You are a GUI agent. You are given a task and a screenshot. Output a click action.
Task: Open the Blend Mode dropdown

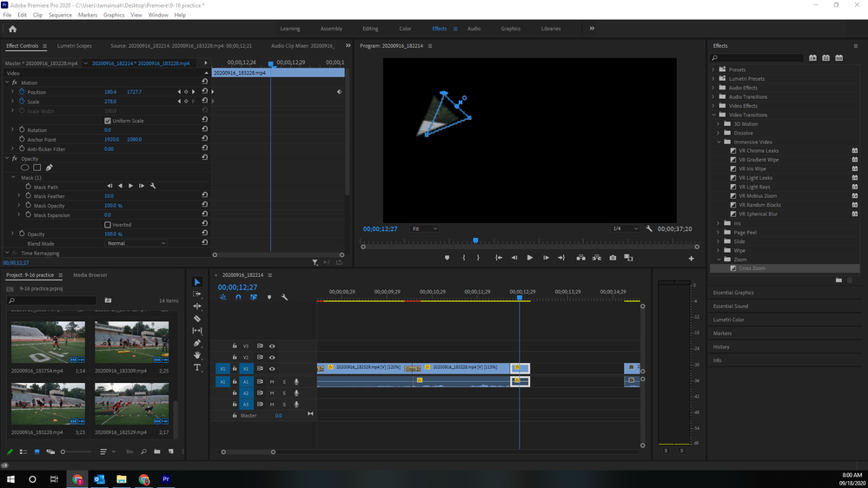(136, 244)
